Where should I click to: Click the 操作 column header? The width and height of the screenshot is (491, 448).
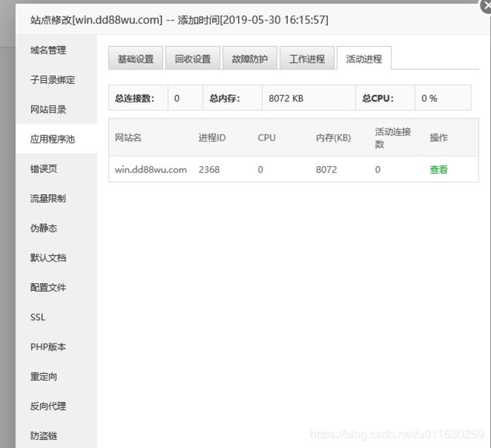438,137
